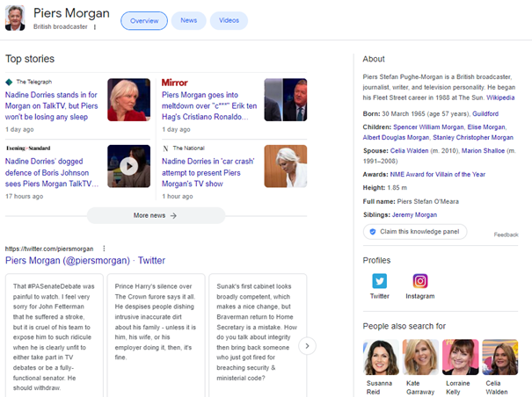Open the three-dot menu next to twitter.com/piersmorgan
The image size is (532, 397).
click(x=104, y=249)
